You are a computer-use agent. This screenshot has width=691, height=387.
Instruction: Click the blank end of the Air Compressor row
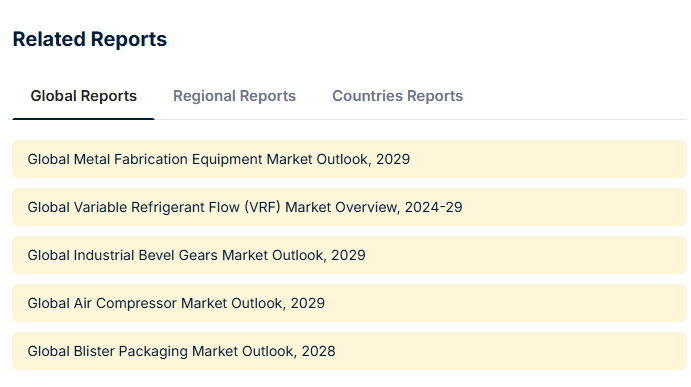[507, 303]
